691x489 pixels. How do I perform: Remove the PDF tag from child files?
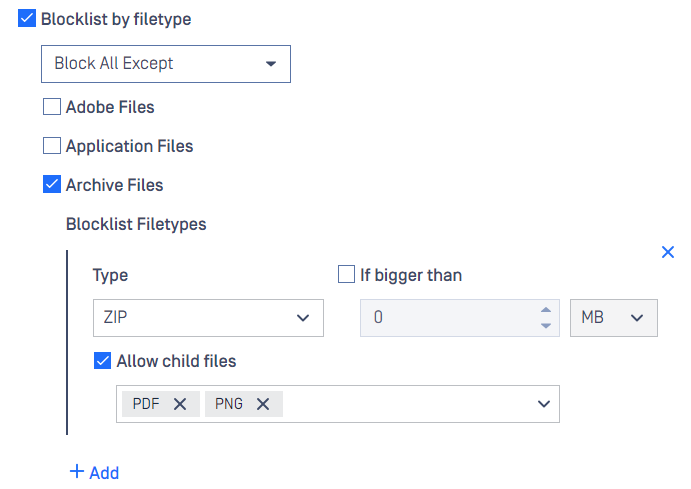click(180, 404)
